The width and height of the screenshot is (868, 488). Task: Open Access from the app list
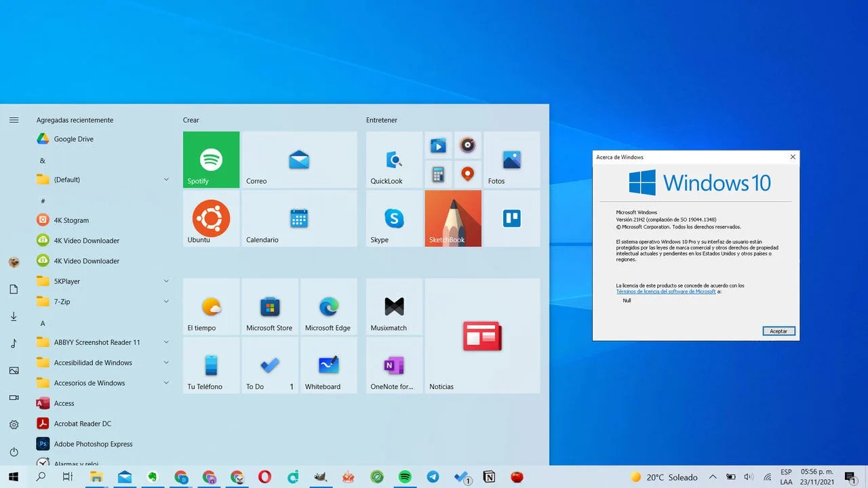pyautogui.click(x=103, y=403)
